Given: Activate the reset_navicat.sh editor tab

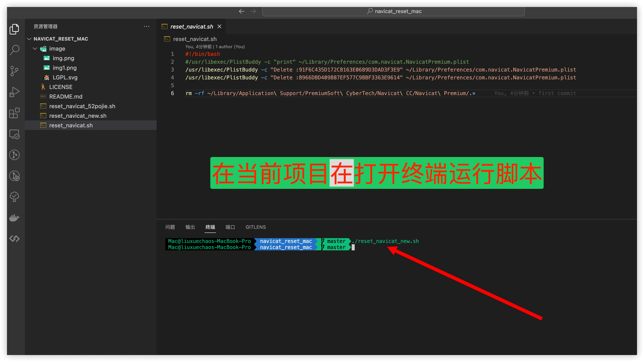Looking at the screenshot, I should click(x=192, y=26).
